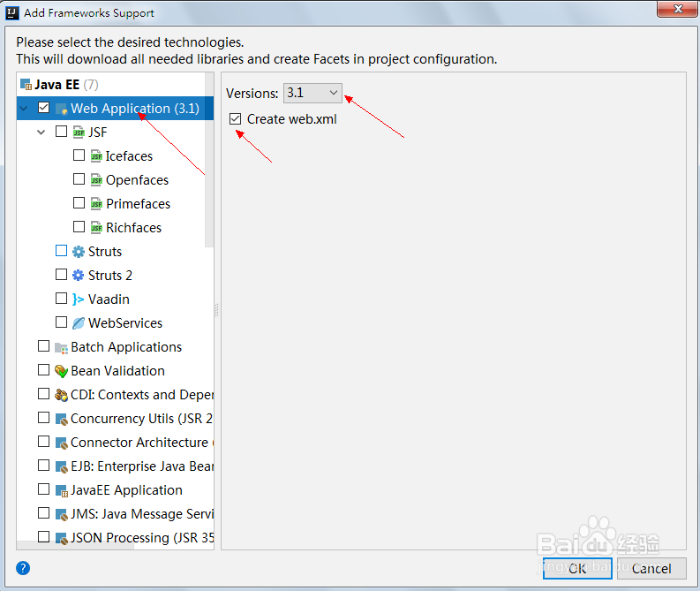Click the Icefaces JSF icon
The image size is (700, 591).
tap(96, 155)
